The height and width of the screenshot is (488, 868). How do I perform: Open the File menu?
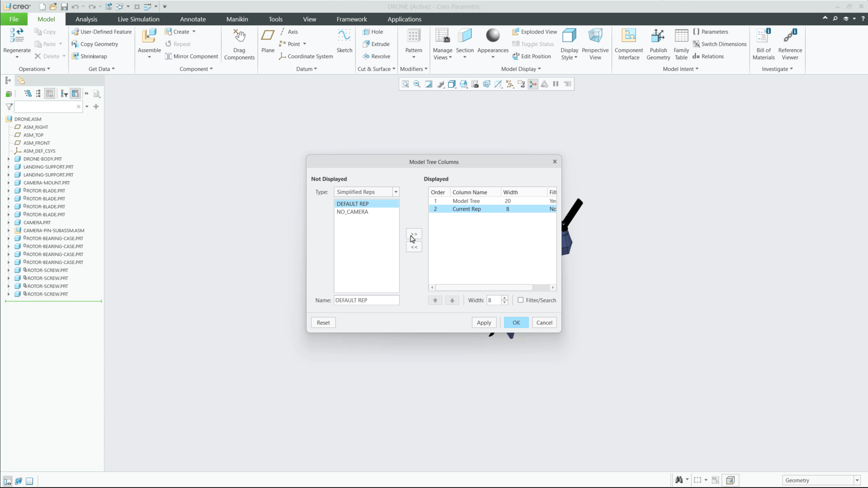(14, 19)
